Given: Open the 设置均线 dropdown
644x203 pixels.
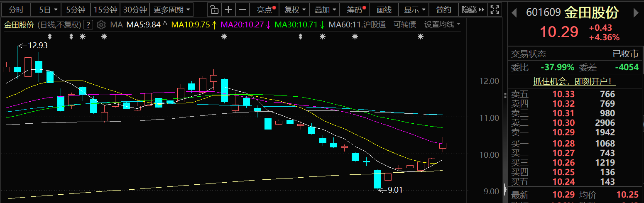Looking at the screenshot, I should [x=442, y=25].
